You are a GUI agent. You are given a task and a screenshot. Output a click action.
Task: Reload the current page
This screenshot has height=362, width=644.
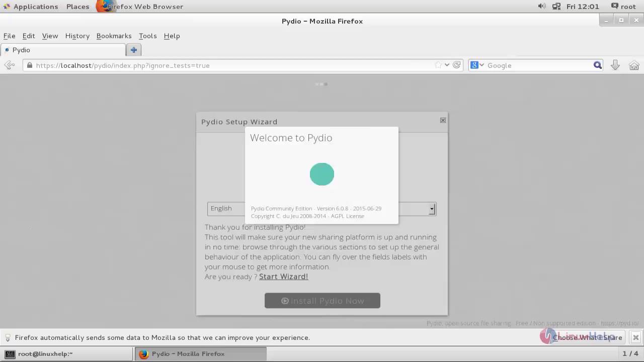coord(457,65)
